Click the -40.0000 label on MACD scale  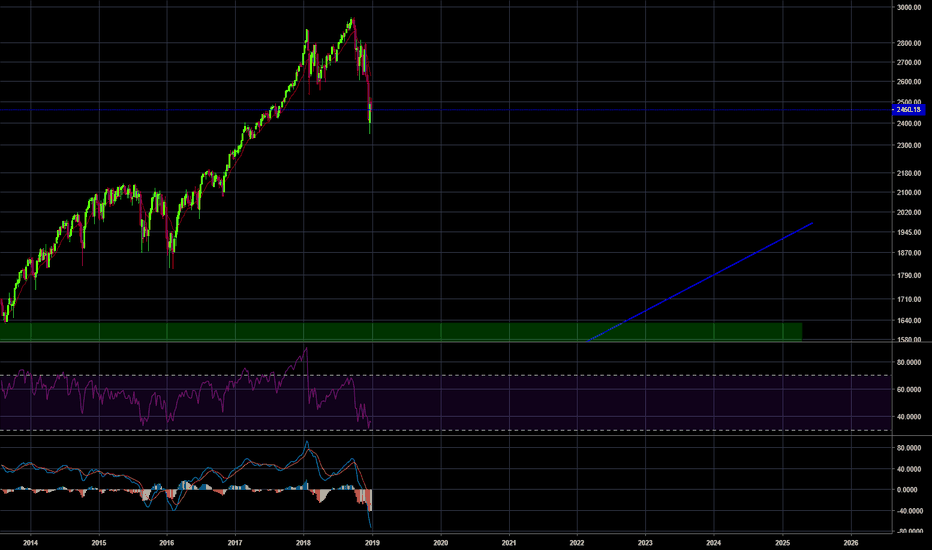[x=908, y=511]
